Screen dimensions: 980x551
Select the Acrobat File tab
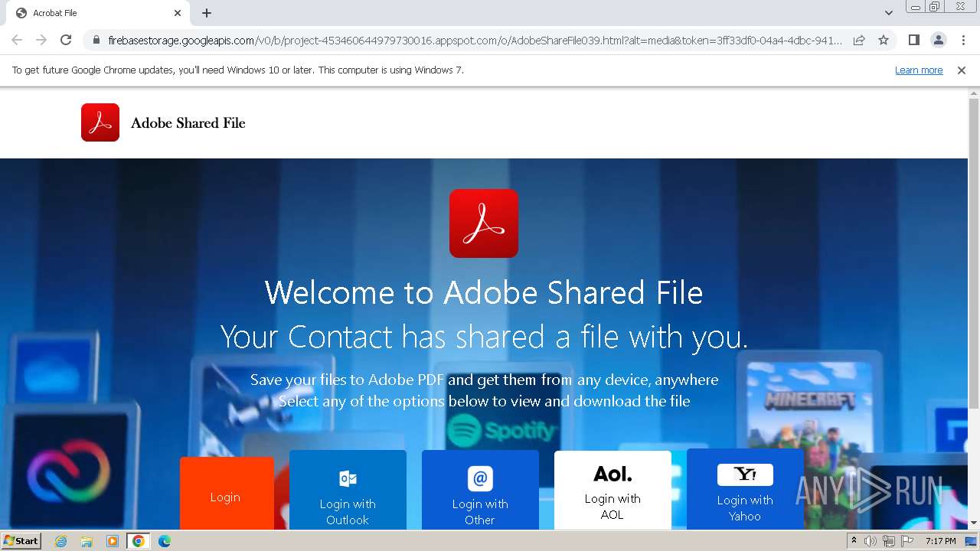click(x=97, y=13)
